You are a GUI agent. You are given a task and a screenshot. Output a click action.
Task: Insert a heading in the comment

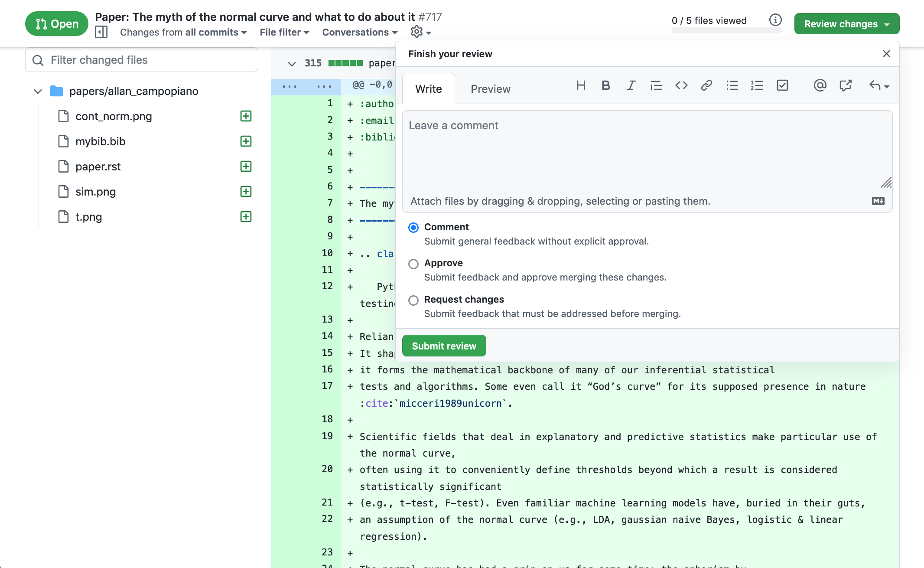(581, 85)
